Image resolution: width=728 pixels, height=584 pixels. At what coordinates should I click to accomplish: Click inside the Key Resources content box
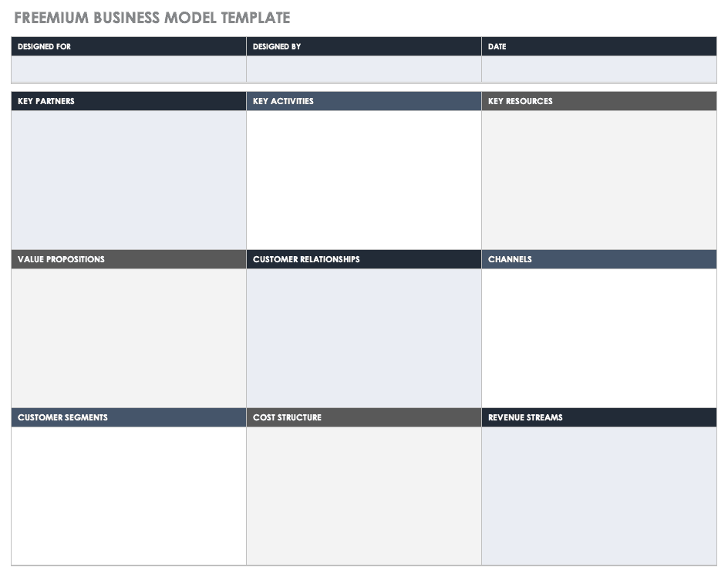coord(599,180)
